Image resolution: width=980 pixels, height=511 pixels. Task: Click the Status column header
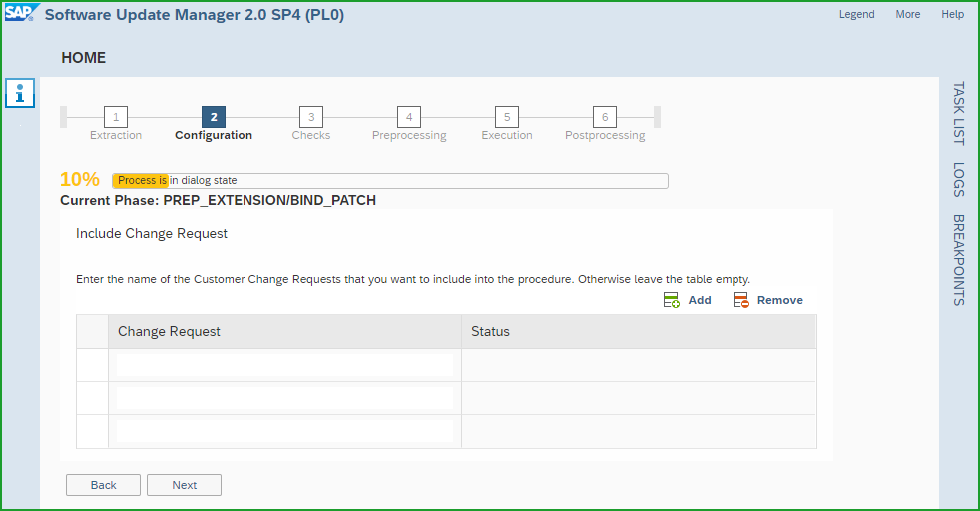click(x=639, y=331)
